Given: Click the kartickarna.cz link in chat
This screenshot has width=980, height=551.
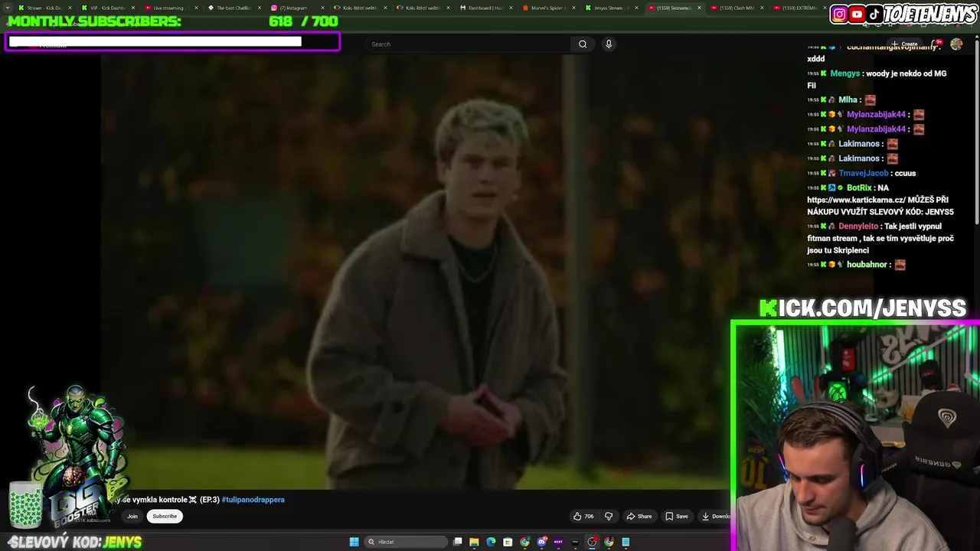Looking at the screenshot, I should (856, 200).
